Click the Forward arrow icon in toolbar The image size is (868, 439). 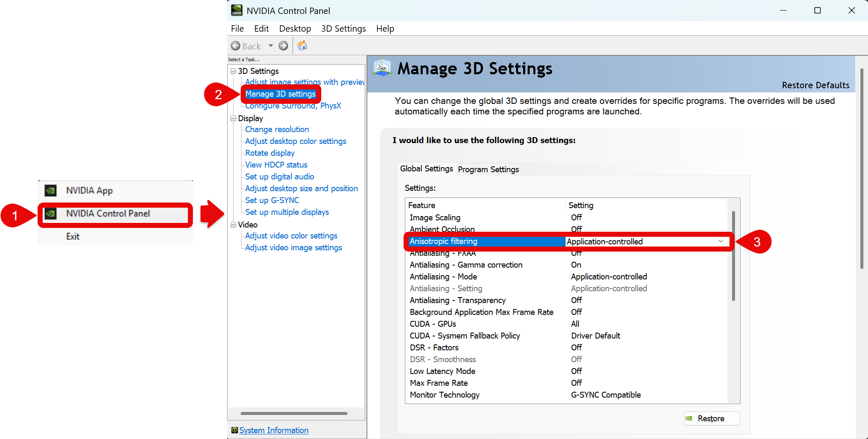coord(283,46)
